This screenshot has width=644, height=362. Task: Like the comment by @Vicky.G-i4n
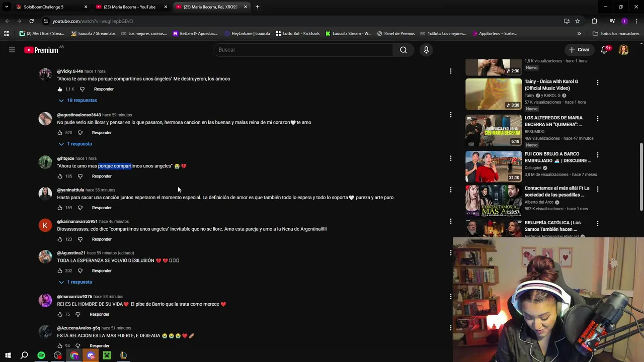click(60, 89)
